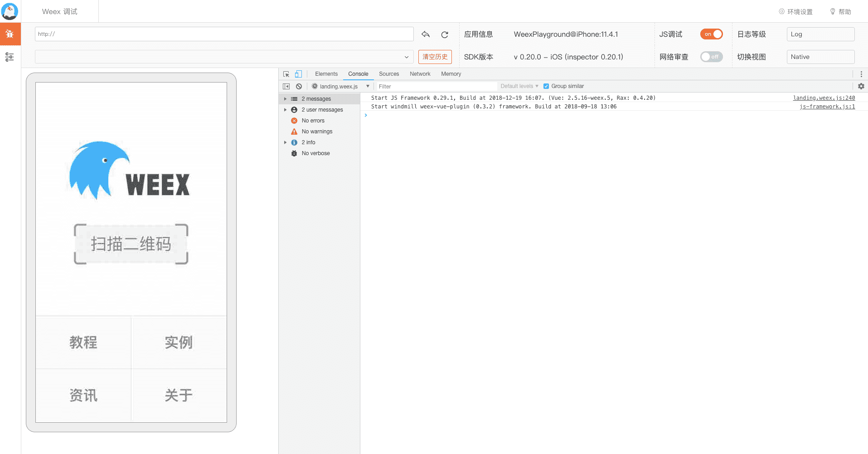Open DevTools three-dot menu
868x454 pixels.
(x=861, y=74)
